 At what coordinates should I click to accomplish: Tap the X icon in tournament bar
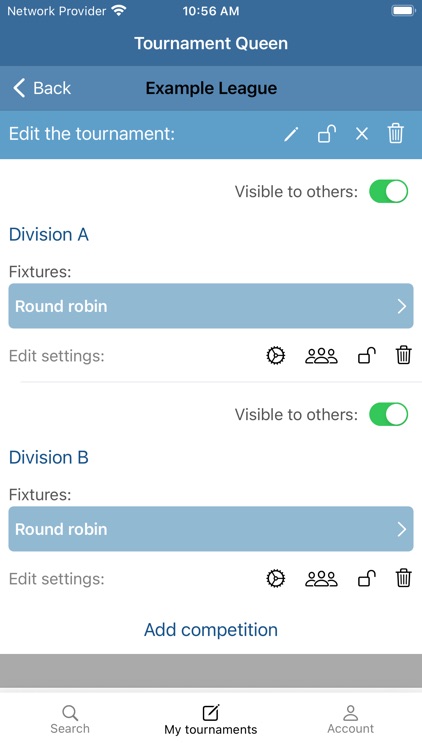click(362, 134)
